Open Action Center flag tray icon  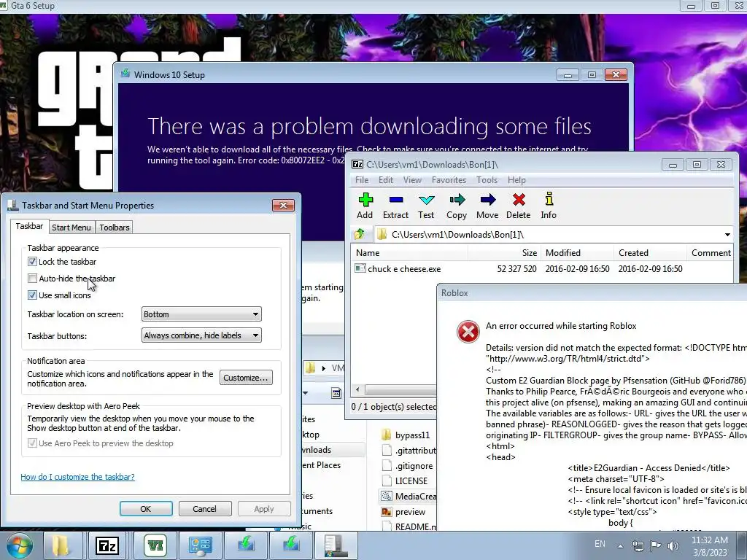point(656,545)
